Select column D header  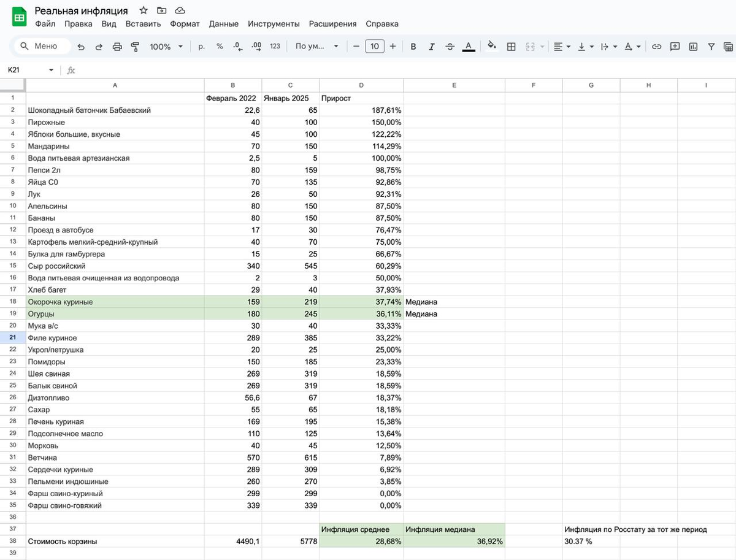click(x=361, y=85)
